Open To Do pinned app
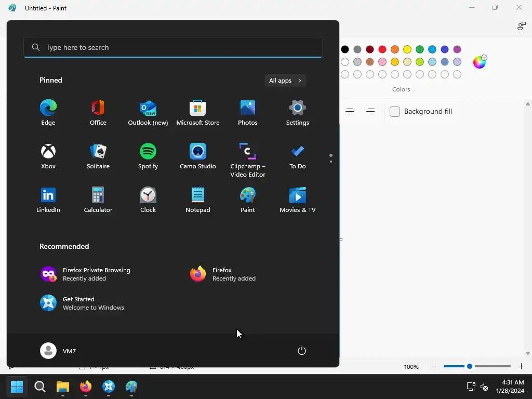The image size is (532, 399). 298,156
